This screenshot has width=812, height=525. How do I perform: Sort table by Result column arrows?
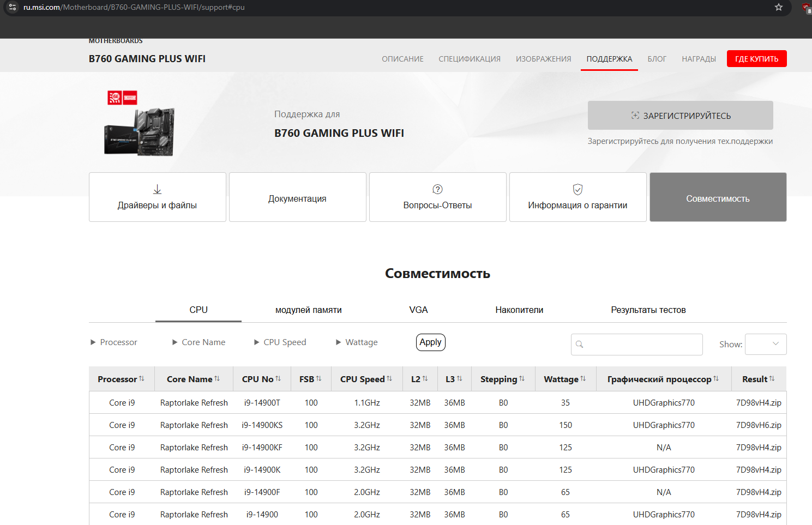pyautogui.click(x=772, y=378)
